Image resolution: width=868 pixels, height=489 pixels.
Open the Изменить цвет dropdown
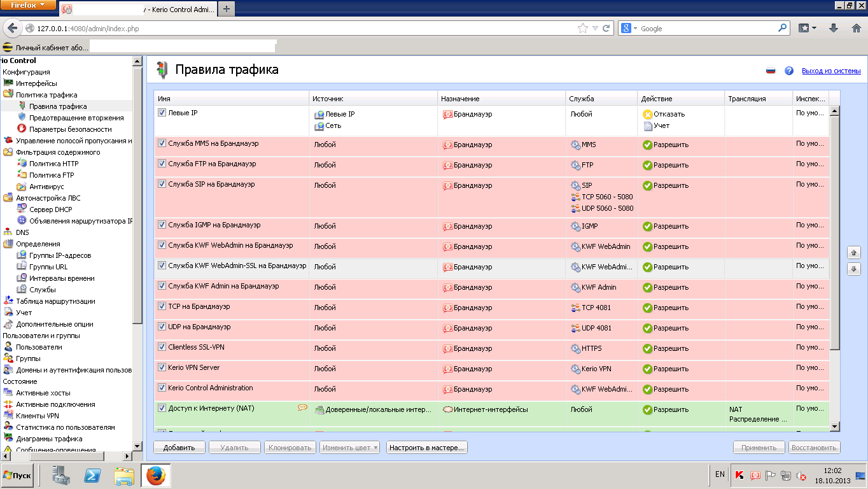click(349, 448)
